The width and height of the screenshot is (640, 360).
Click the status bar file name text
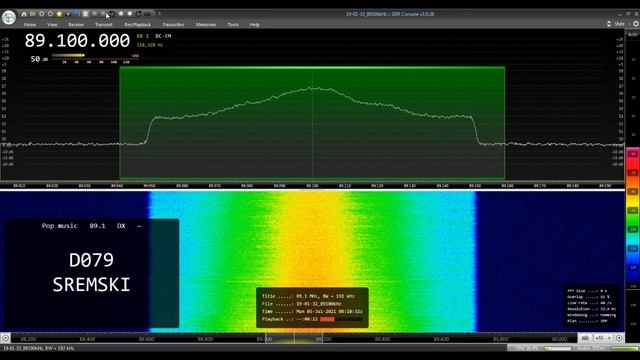point(39,349)
